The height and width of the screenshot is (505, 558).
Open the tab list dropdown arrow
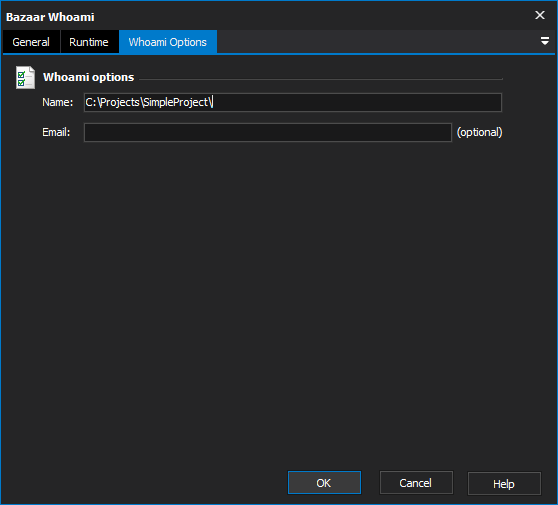click(544, 41)
